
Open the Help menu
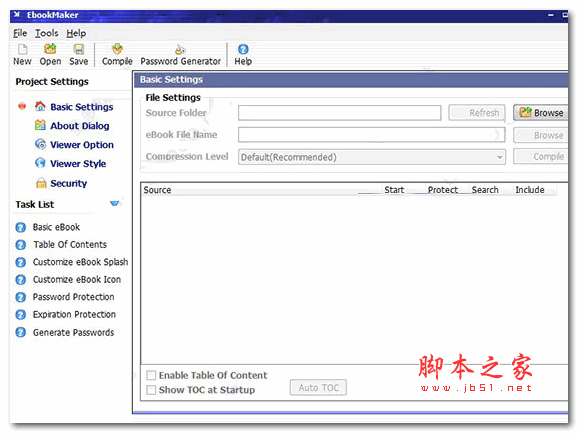coord(76,33)
